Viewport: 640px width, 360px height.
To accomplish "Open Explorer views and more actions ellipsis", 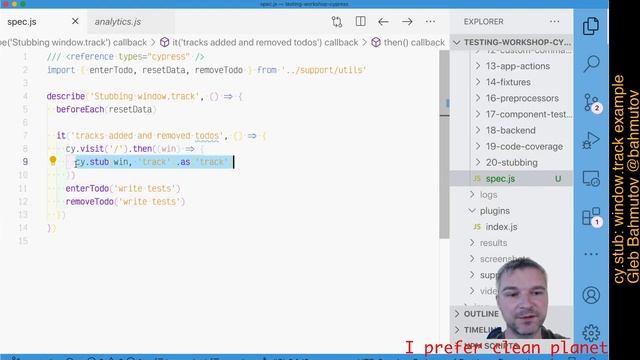I will 554,22.
